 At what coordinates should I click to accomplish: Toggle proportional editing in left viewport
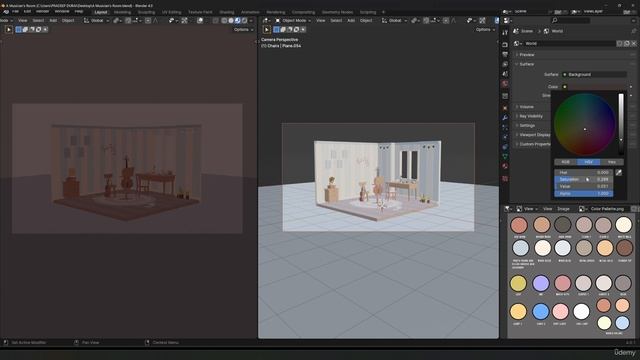pyautogui.click(x=148, y=20)
